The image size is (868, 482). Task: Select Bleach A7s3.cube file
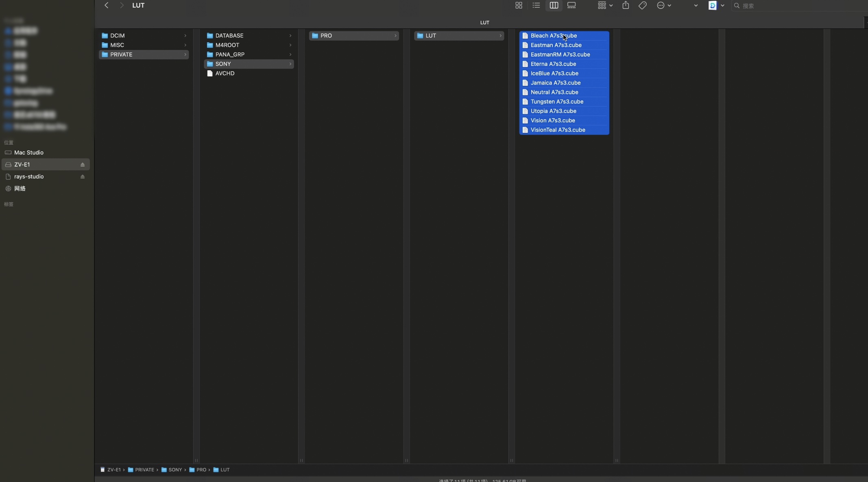pos(564,36)
